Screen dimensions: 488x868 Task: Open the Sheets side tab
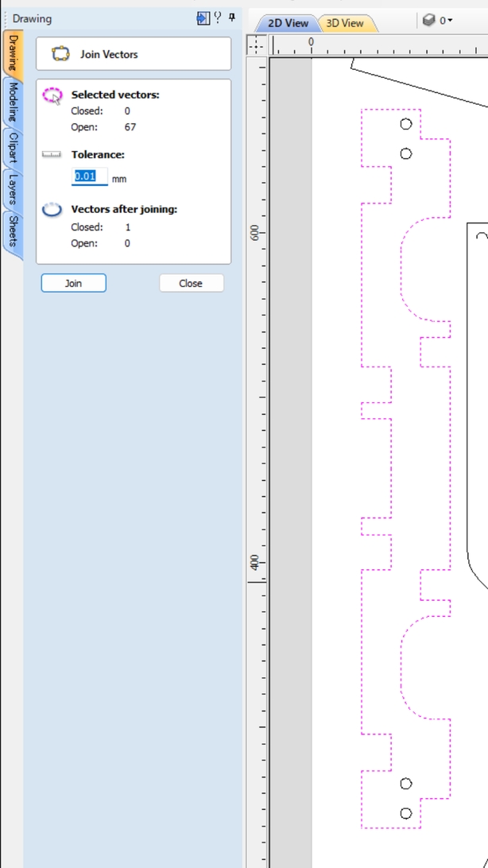14,231
